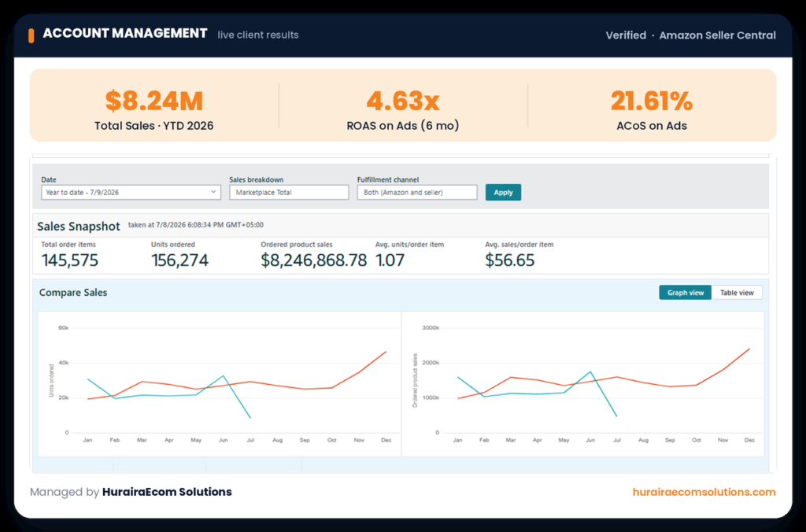
Task: Click the 4.63x ROAS figure
Action: [x=403, y=101]
